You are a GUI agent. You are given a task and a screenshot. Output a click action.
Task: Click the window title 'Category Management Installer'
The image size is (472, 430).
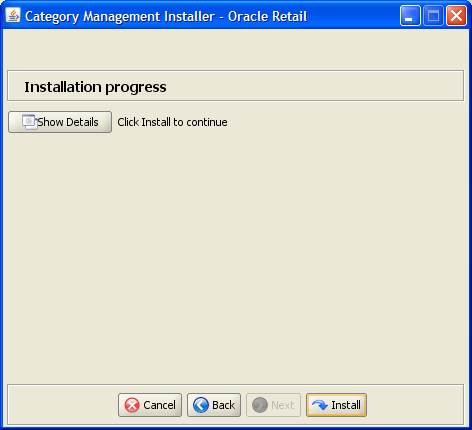[120, 17]
